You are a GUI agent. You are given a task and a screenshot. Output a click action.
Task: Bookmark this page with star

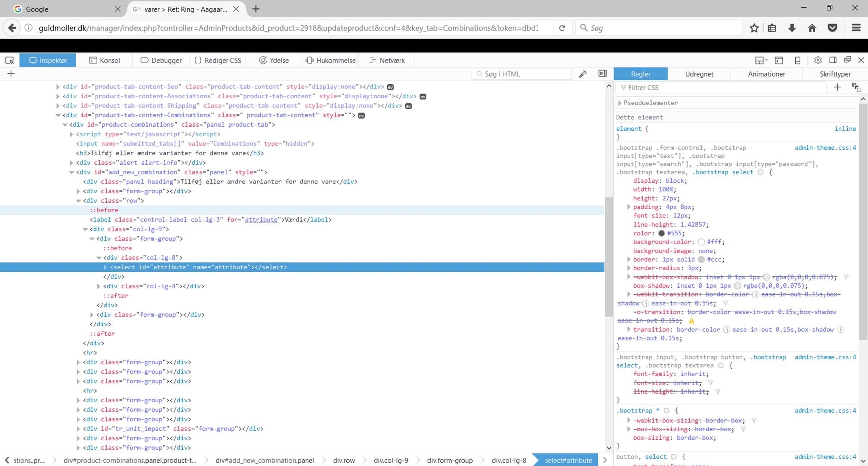tap(754, 28)
